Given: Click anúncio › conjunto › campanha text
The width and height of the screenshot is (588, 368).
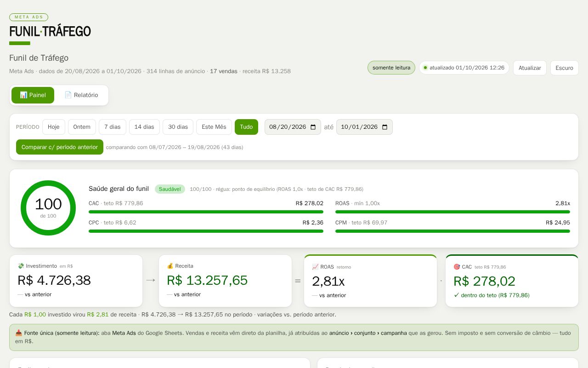Looking at the screenshot, I should tap(368, 333).
